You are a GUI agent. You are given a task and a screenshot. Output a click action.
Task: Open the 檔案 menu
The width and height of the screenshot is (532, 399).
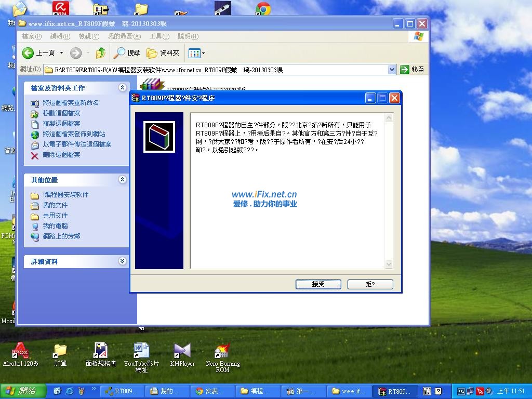click(x=31, y=36)
